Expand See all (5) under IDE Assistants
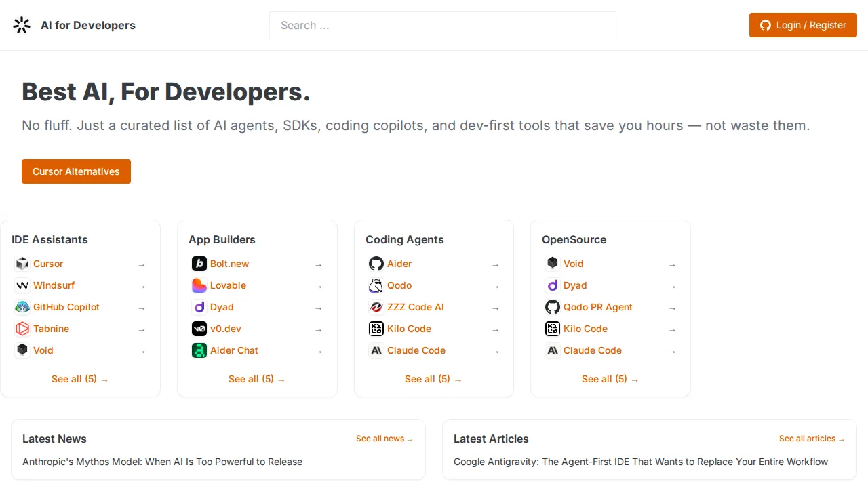The image size is (868, 488). tap(80, 379)
